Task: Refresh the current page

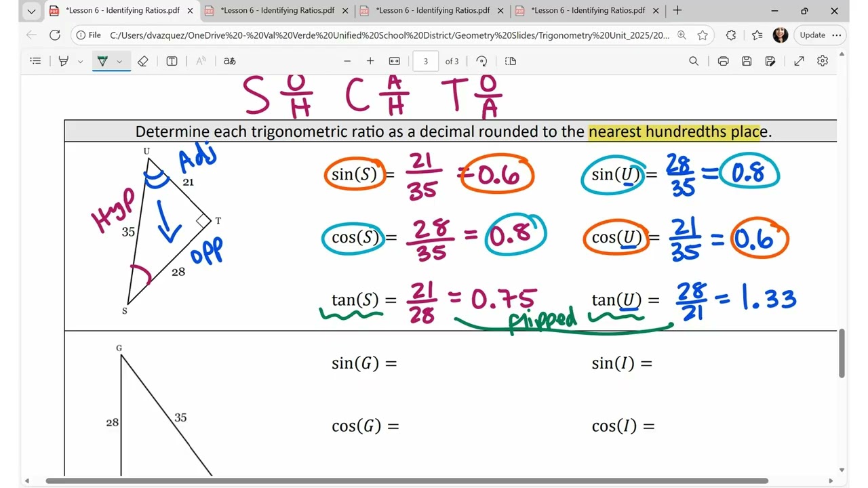Action: (x=55, y=35)
